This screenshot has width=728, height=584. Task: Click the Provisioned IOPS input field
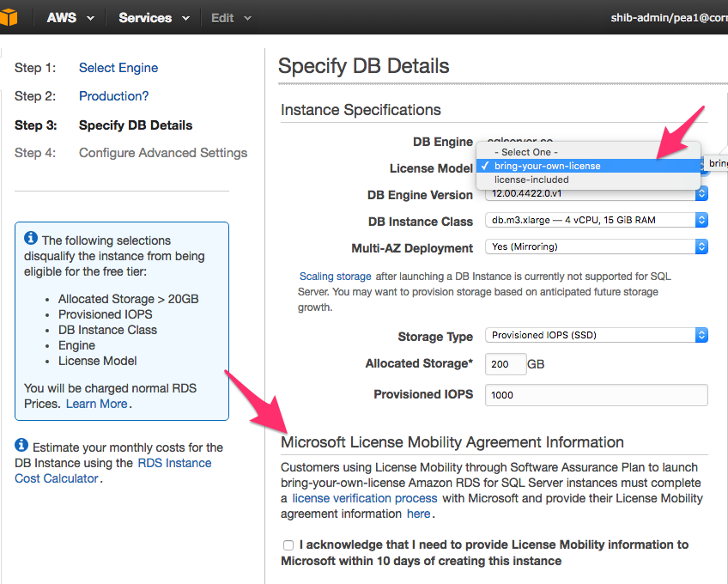(x=597, y=395)
